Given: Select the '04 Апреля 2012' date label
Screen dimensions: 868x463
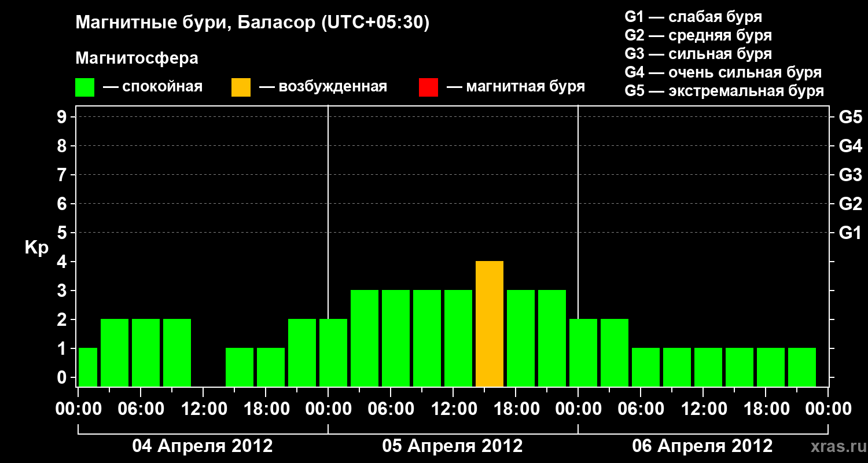Looking at the screenshot, I should click(x=203, y=446).
